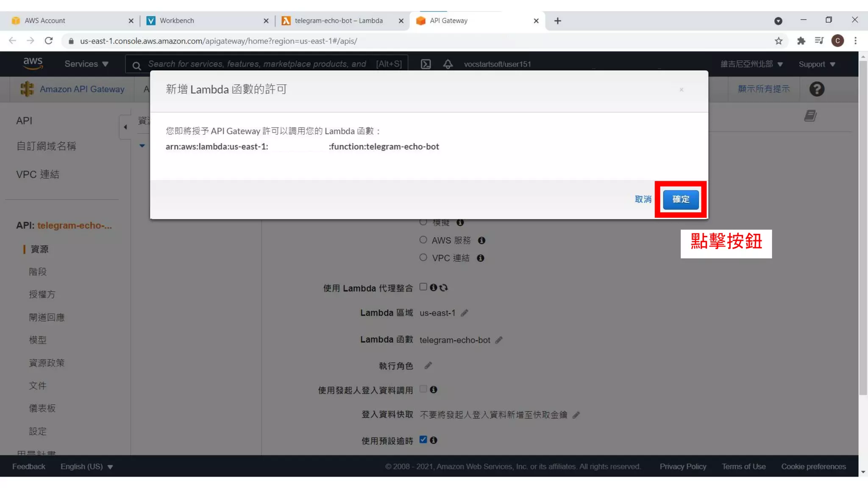Toggle 使用發起人登入資料調用 checkbox
Image resolution: width=868 pixels, height=488 pixels.
point(423,389)
